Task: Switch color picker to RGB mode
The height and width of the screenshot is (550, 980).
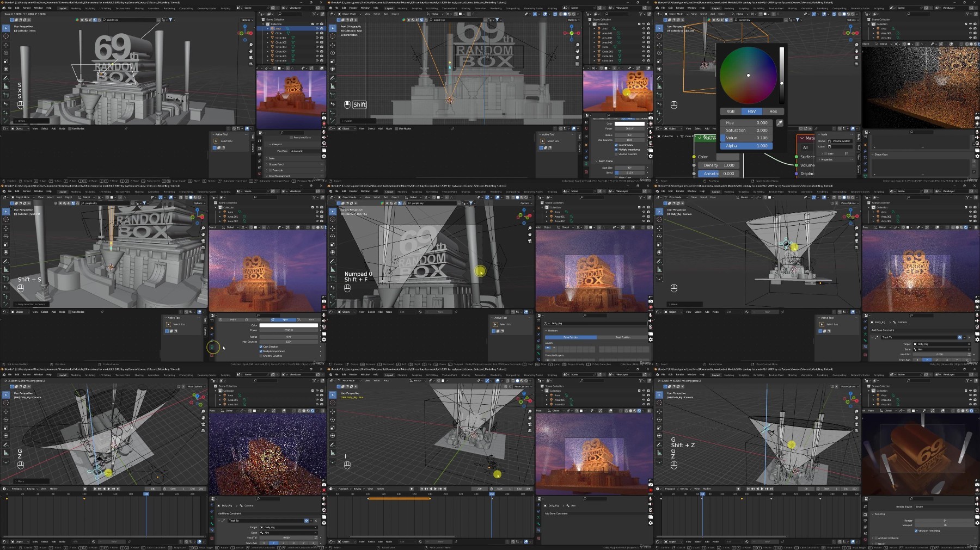Action: (x=731, y=111)
